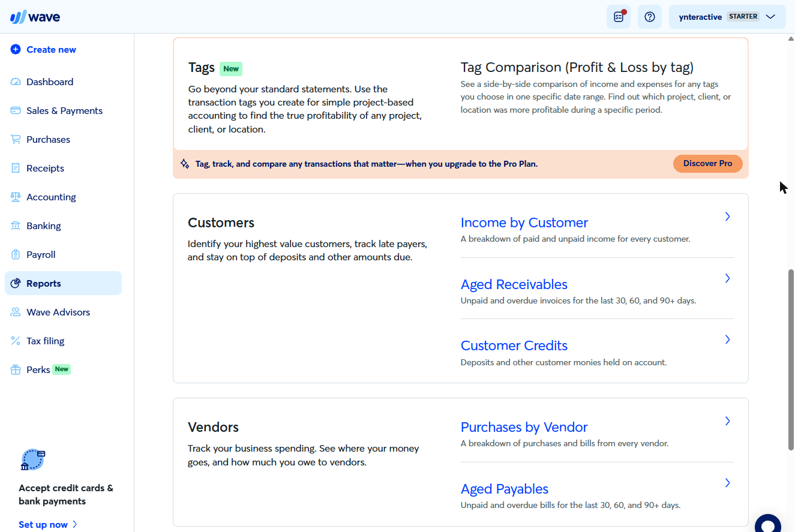The height and width of the screenshot is (532, 795).
Task: Click the sparkle icon in upgrade banner
Action: (185, 164)
